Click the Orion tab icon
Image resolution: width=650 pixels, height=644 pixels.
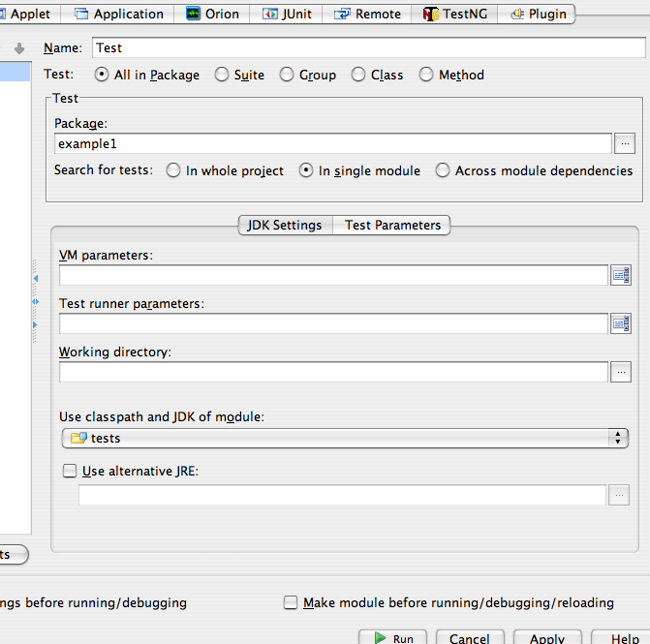pyautogui.click(x=194, y=14)
